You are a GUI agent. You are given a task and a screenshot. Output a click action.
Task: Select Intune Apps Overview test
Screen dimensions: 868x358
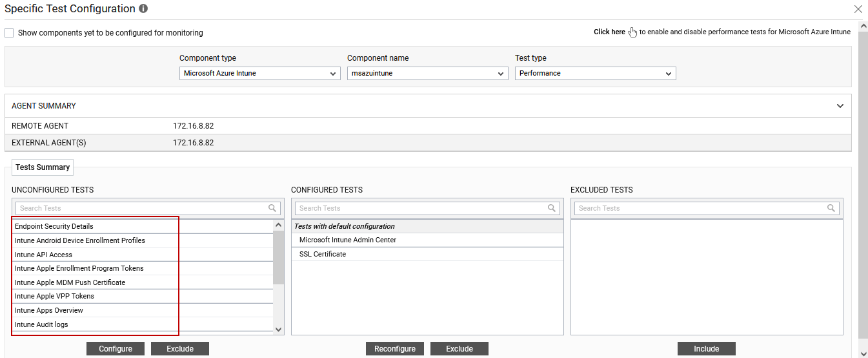coord(143,311)
